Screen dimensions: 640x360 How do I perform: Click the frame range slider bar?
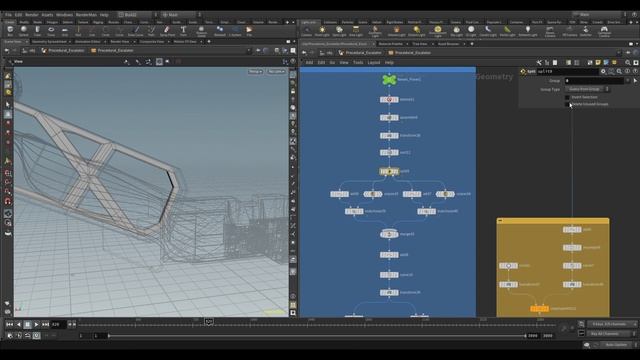click(x=317, y=336)
